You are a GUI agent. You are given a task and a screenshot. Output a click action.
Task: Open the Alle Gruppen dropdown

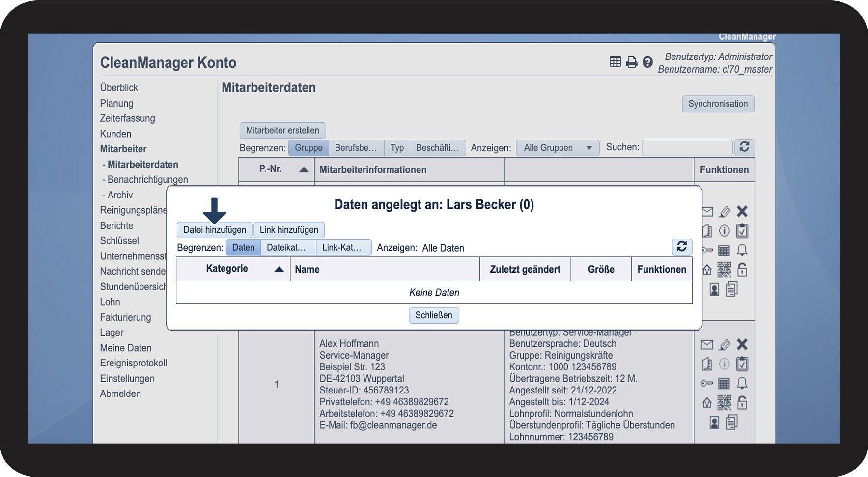[558, 148]
